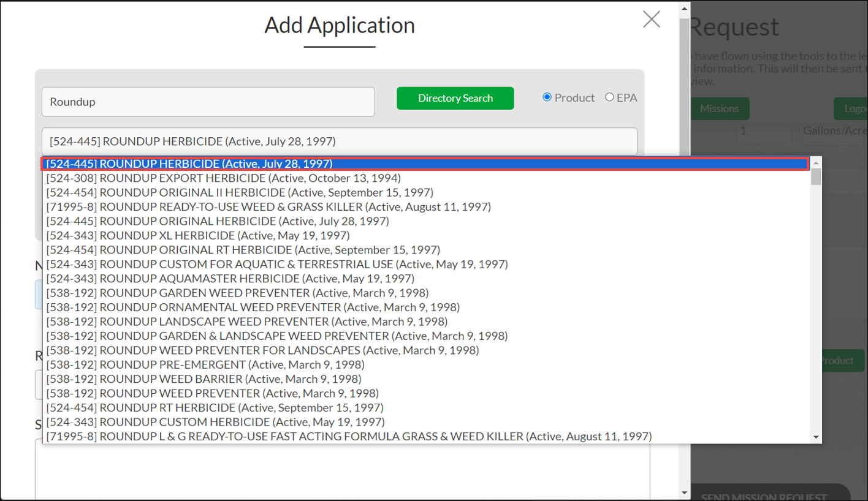Image resolution: width=868 pixels, height=501 pixels.
Task: Click dialog scrollbar up arrow
Action: (684, 8)
